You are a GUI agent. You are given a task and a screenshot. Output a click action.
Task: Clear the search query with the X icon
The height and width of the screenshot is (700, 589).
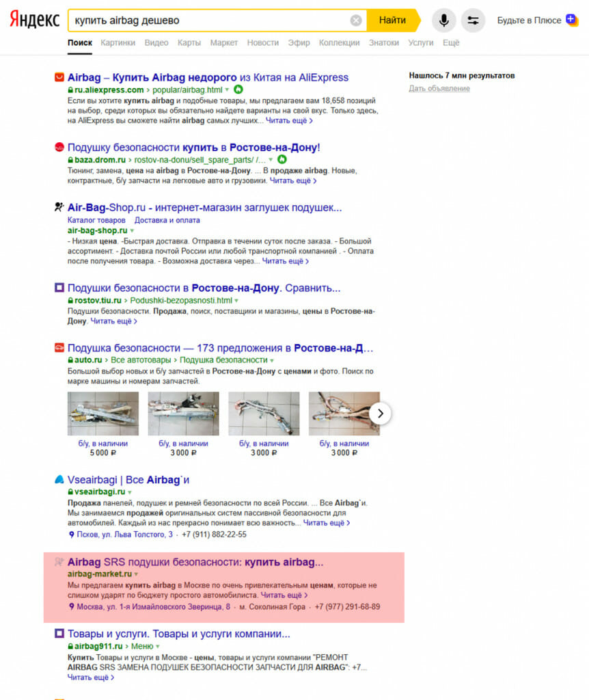355,21
